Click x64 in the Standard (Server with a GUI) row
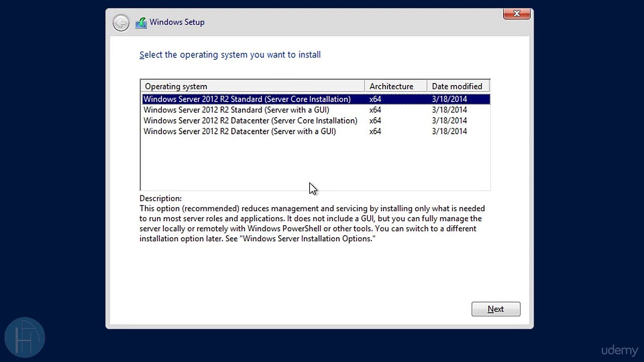 coord(375,110)
